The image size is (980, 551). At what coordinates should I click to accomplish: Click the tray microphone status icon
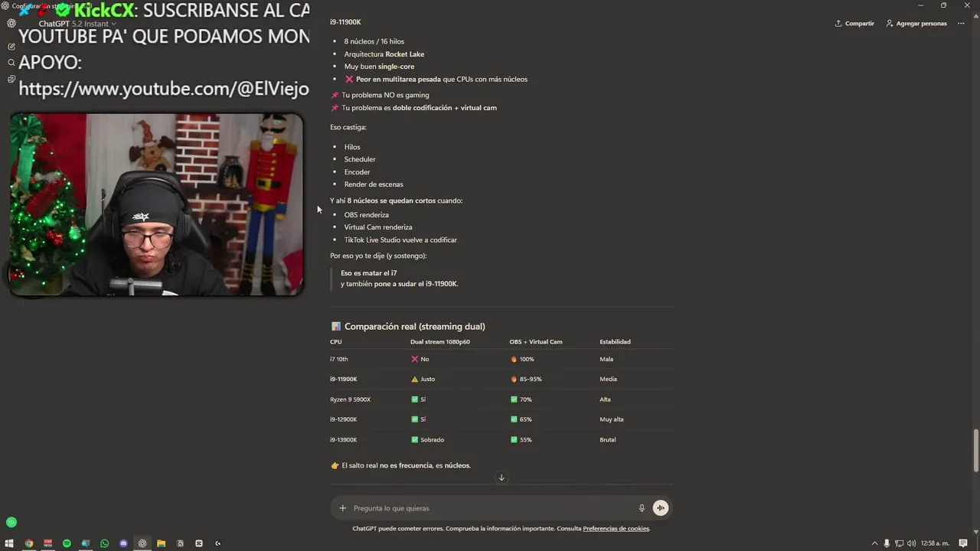(887, 543)
